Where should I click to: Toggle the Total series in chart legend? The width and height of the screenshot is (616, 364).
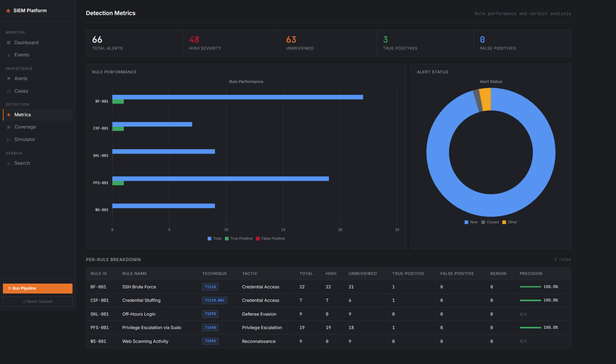[214, 238]
